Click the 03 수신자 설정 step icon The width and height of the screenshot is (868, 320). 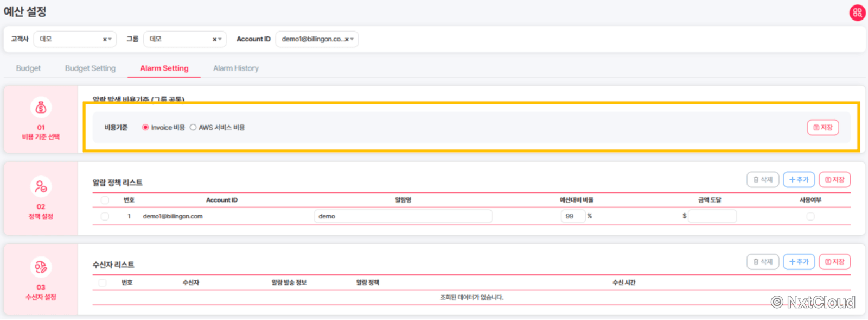click(x=41, y=267)
